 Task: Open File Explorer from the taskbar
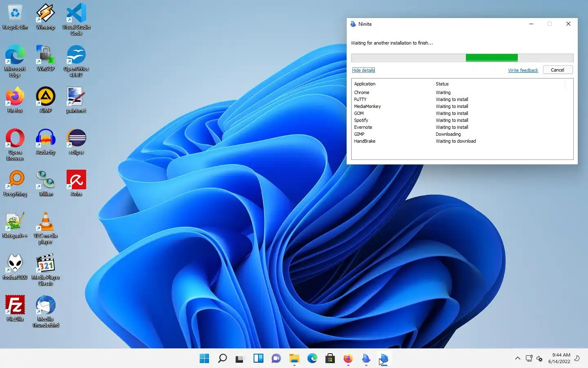[x=294, y=359]
